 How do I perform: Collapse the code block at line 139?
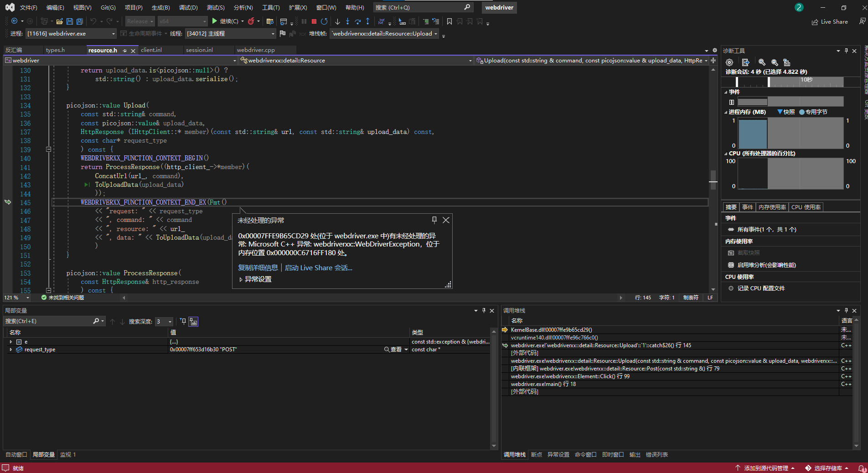[x=48, y=149]
